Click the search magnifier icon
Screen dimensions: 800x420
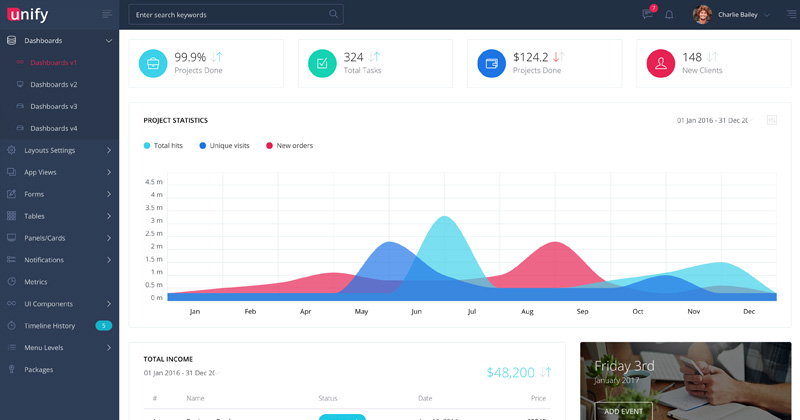[333, 14]
